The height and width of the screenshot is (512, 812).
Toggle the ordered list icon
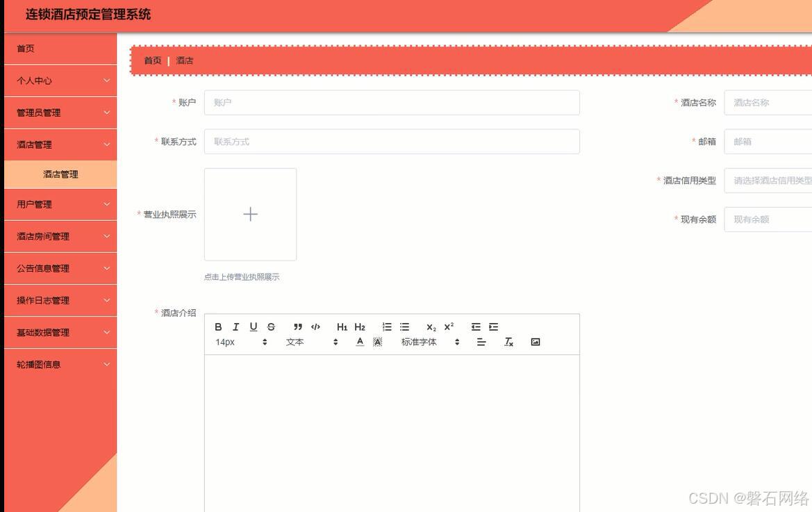(386, 327)
